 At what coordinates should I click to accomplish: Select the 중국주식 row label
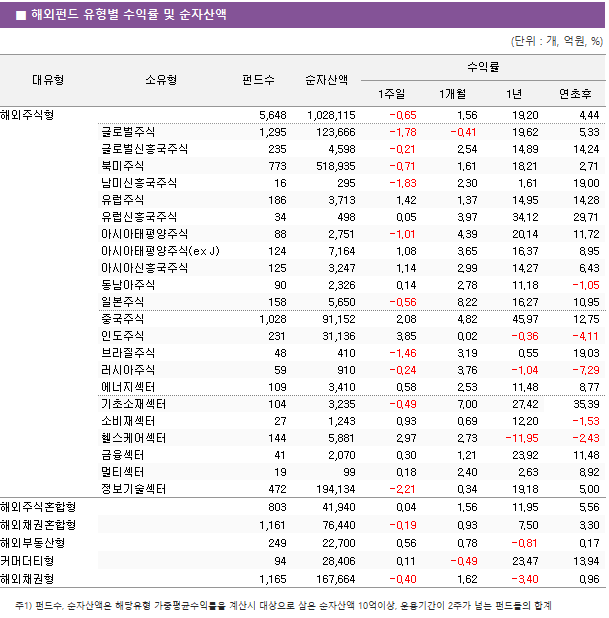coord(123,319)
